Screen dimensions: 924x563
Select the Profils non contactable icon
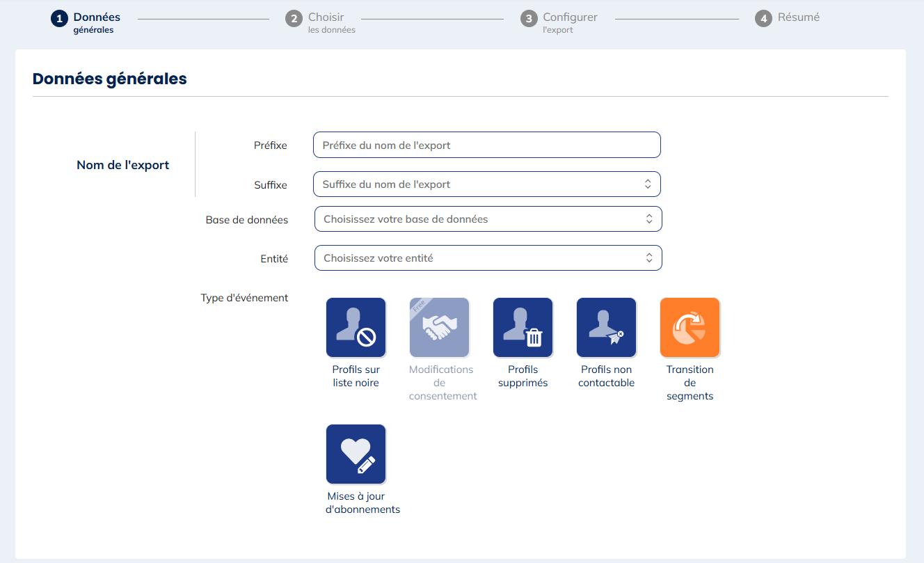pyautogui.click(x=606, y=328)
